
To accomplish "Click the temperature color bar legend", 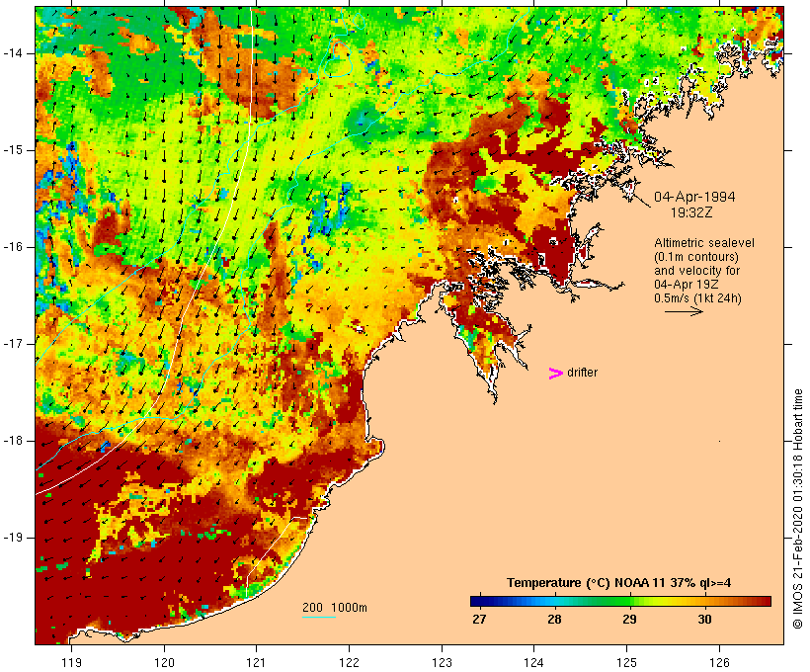I will (620, 601).
